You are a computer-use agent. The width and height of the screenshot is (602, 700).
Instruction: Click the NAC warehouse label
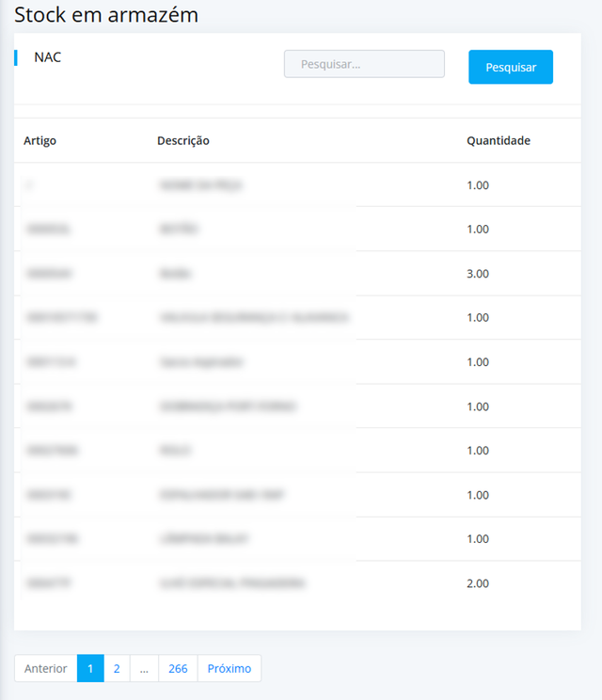[47, 57]
